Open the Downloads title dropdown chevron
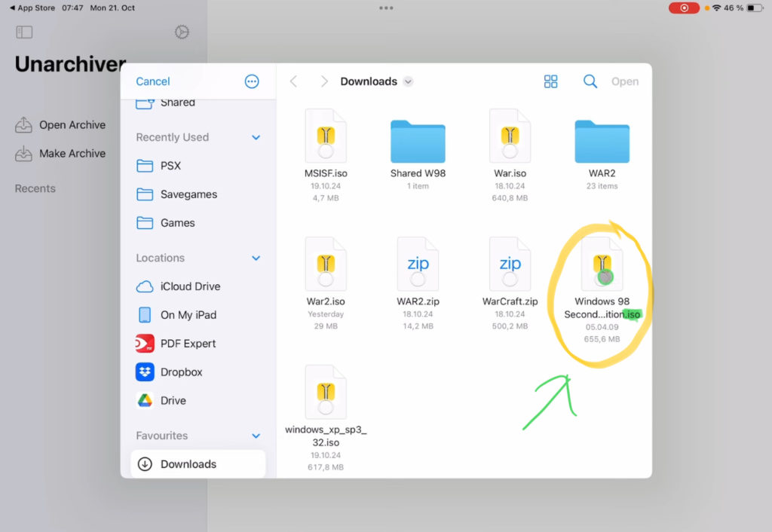Viewport: 772px width, 532px height. point(408,81)
